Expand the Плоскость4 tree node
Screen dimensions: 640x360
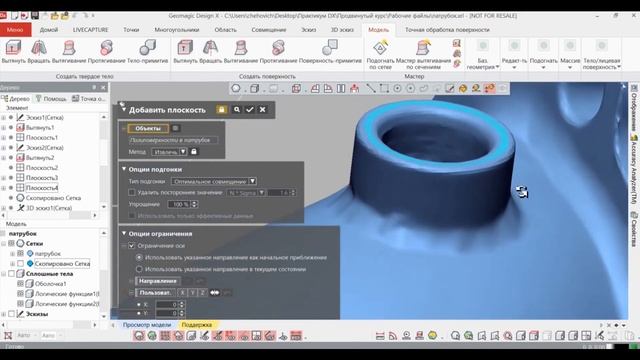tap(4, 188)
